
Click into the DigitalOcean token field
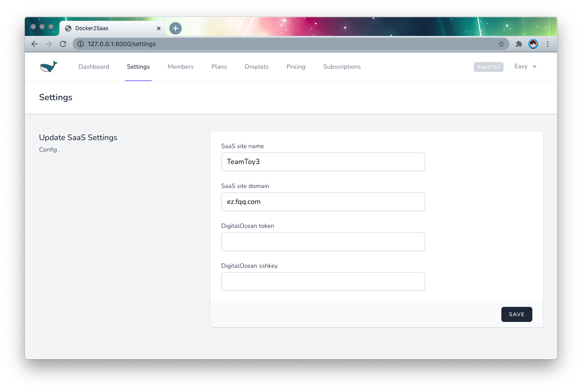323,242
